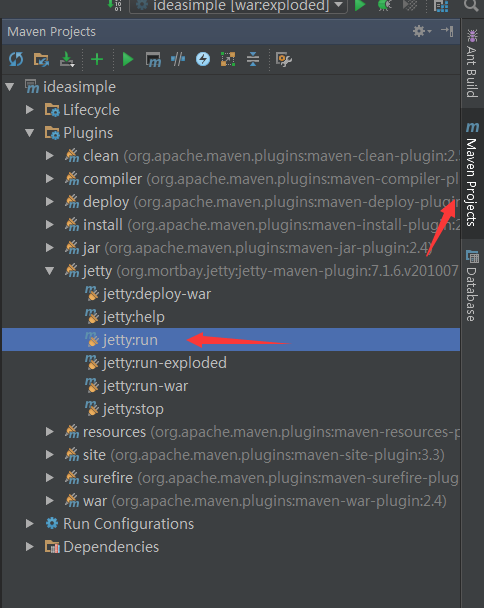This screenshot has width=484, height=608.
Task: Select the deploy plugin row
Action: [231, 202]
